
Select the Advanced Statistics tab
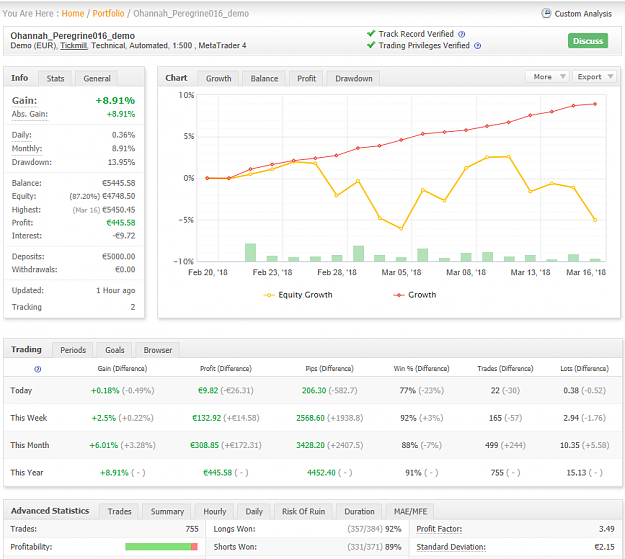50,511
